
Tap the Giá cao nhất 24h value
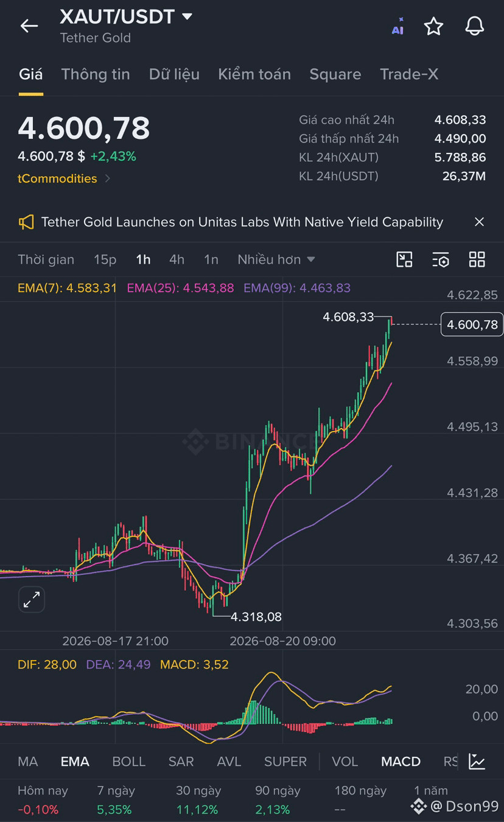(460, 120)
